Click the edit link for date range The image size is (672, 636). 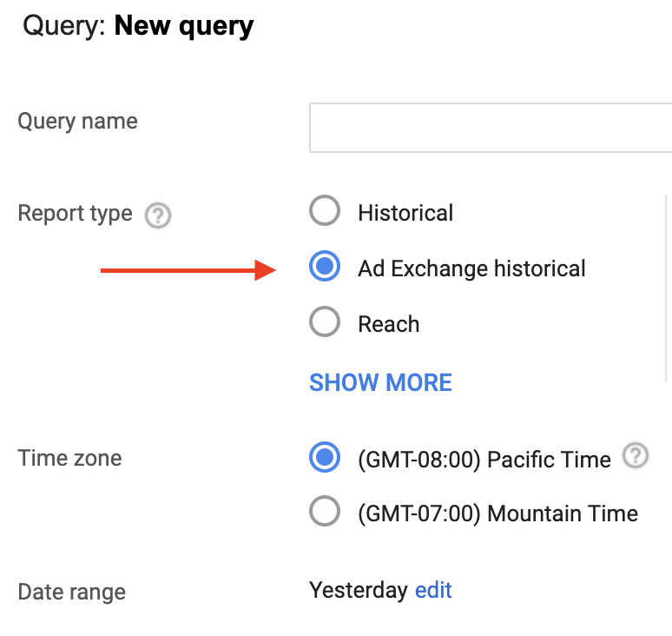(433, 590)
